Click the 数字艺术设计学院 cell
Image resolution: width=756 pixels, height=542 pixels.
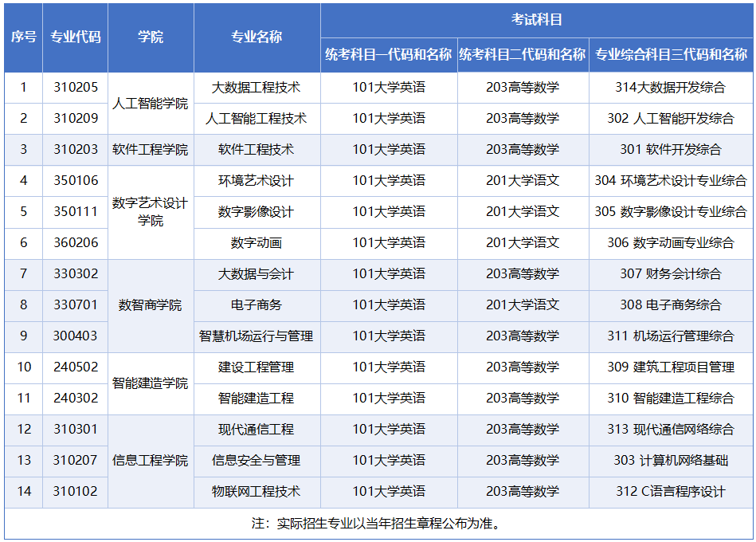coord(151,196)
